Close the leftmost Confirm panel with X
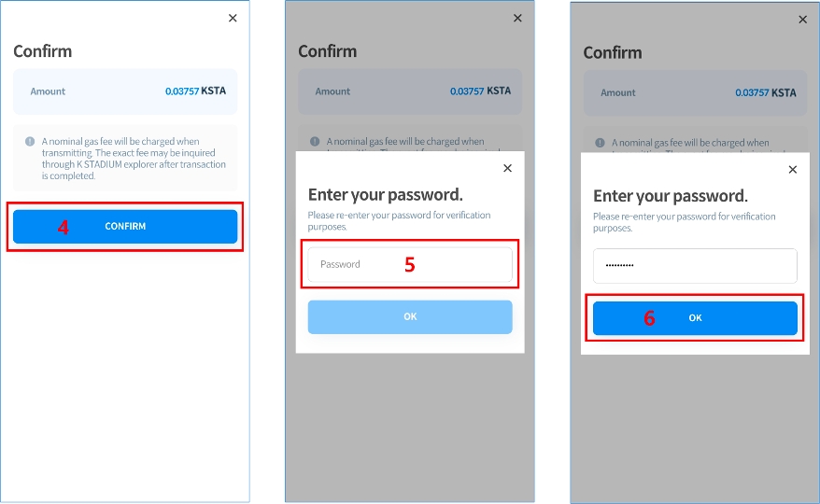820x504 pixels. [x=233, y=19]
